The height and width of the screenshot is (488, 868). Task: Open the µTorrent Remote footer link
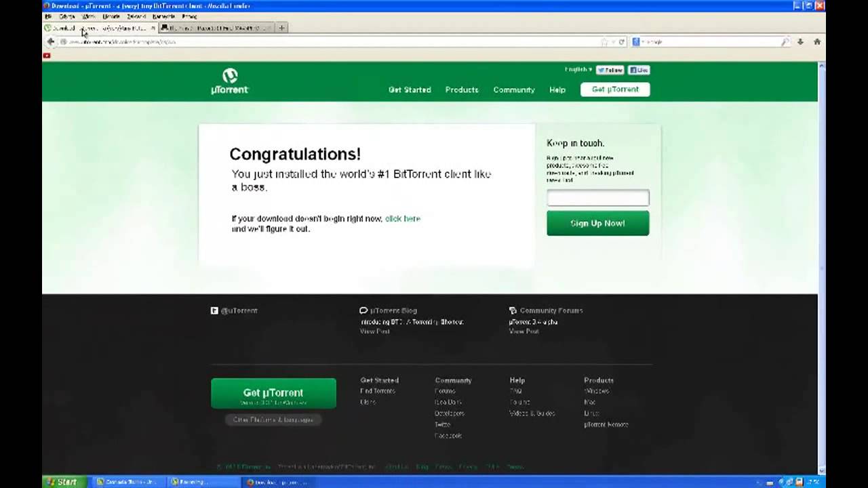click(606, 424)
